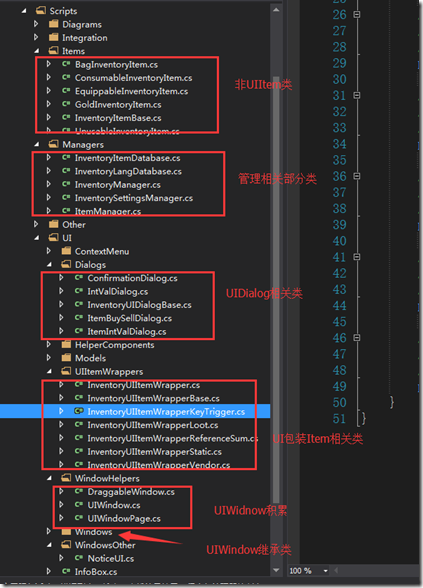The image size is (423, 588).
Task: Select InventoryUIItemWrapperBase.cs file
Action: click(153, 398)
